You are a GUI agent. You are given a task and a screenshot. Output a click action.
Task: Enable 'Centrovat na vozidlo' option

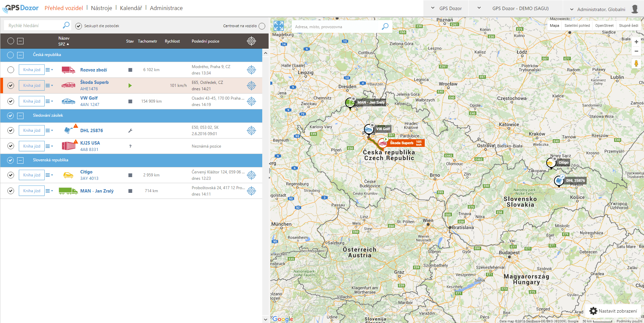click(262, 26)
